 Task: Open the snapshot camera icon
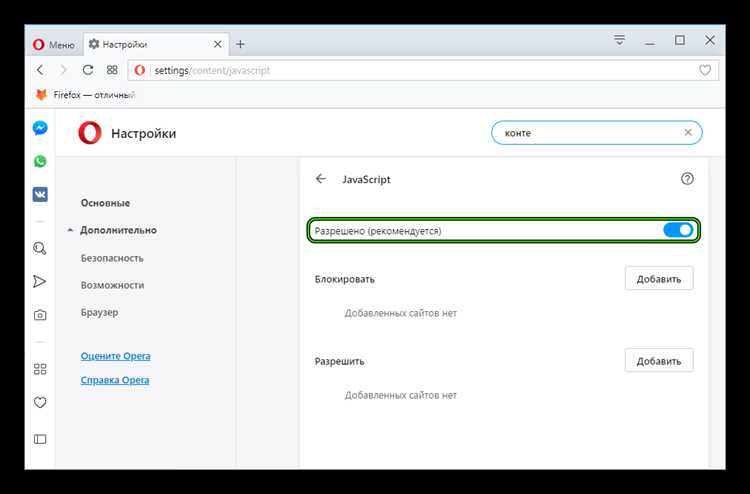[40, 315]
